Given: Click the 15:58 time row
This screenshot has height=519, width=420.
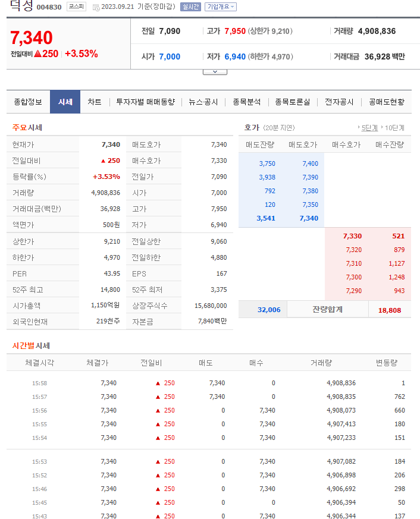Looking at the screenshot, I should (x=209, y=383).
